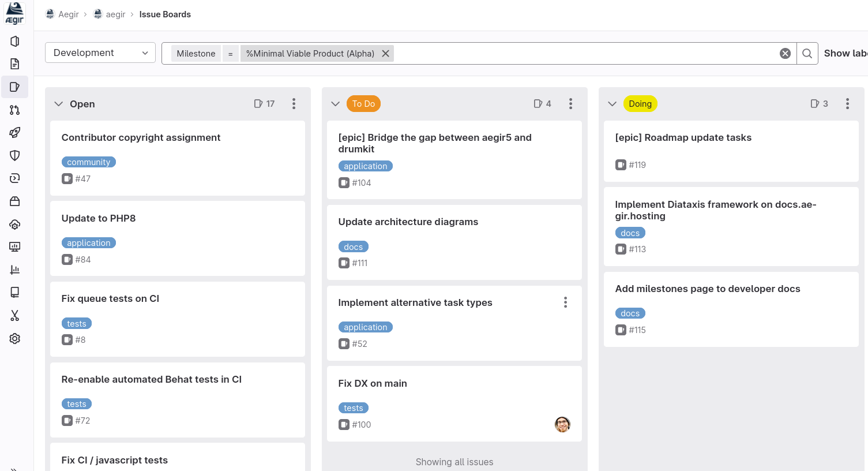Viewport: 868px width, 471px height.
Task: Open Monitor icon in sidebar
Action: pyautogui.click(x=15, y=247)
